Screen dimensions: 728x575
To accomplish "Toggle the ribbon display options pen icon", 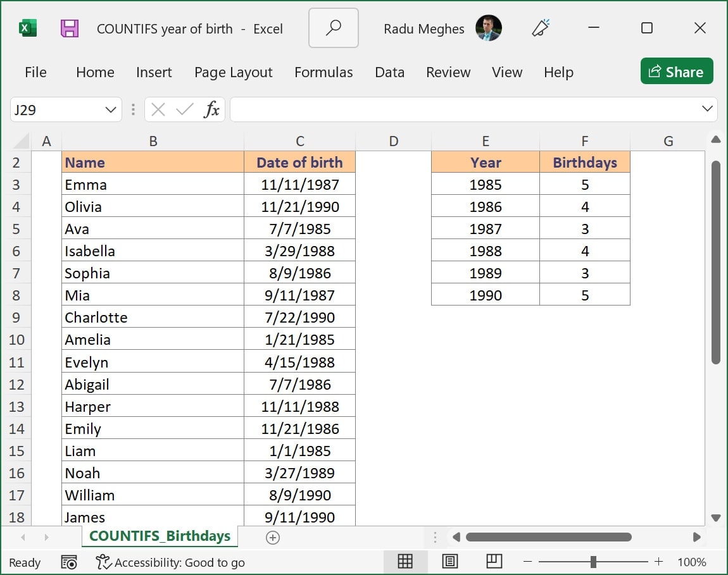I will (541, 28).
